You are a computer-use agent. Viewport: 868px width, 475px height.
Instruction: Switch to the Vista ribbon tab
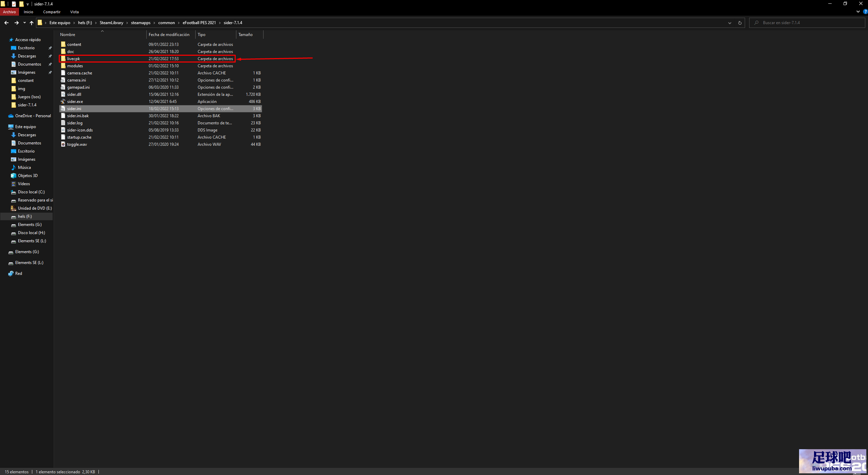tap(74, 12)
